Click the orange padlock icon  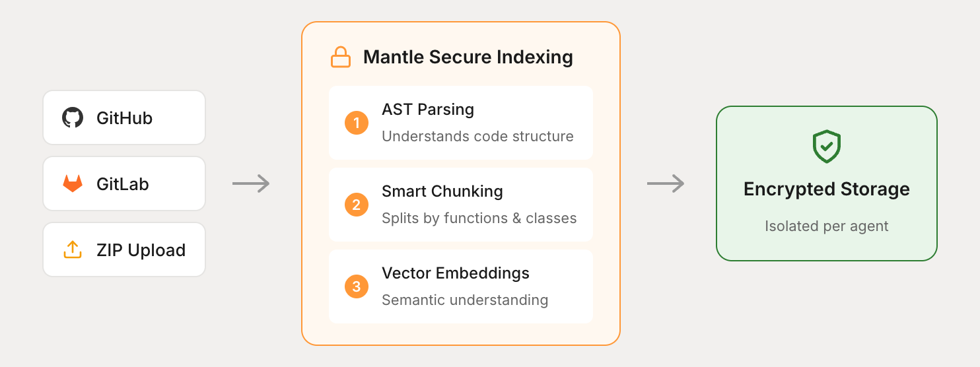[341, 57]
